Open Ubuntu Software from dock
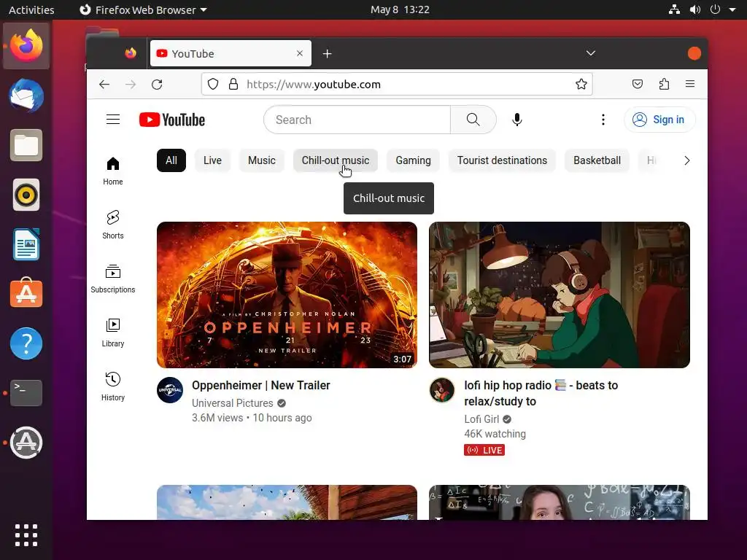 click(26, 293)
